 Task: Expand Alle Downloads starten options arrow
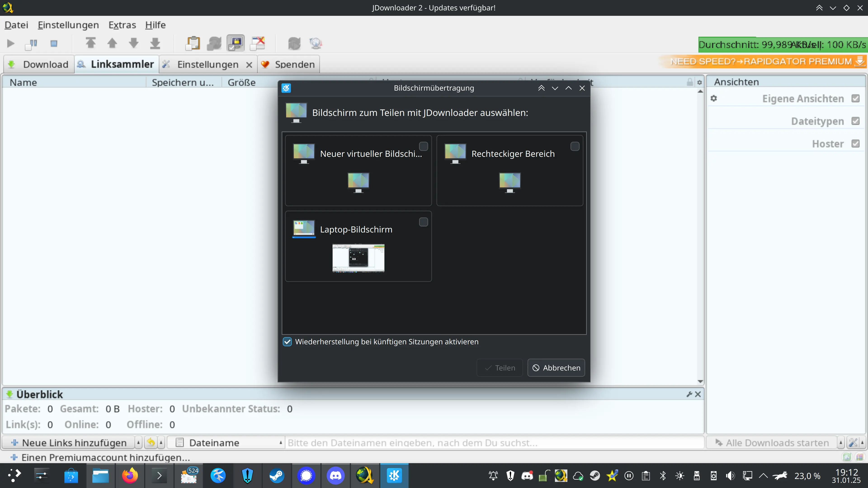point(840,443)
